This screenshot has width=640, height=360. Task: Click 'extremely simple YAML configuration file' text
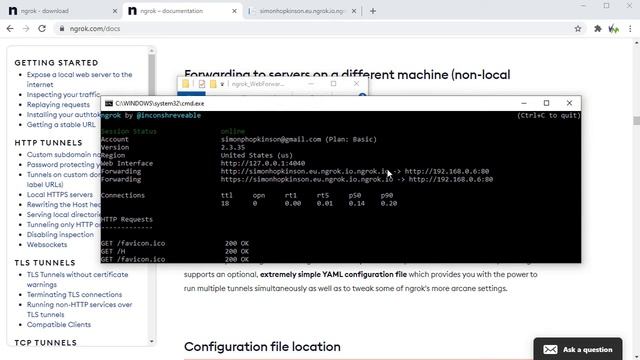point(333,274)
